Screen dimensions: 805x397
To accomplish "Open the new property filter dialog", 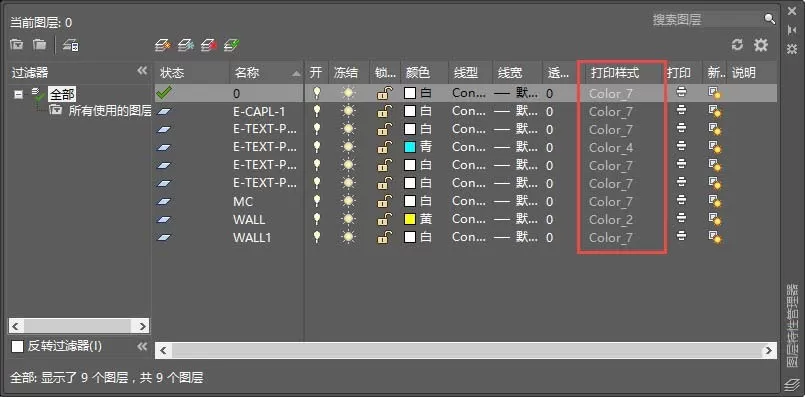I will 16,45.
